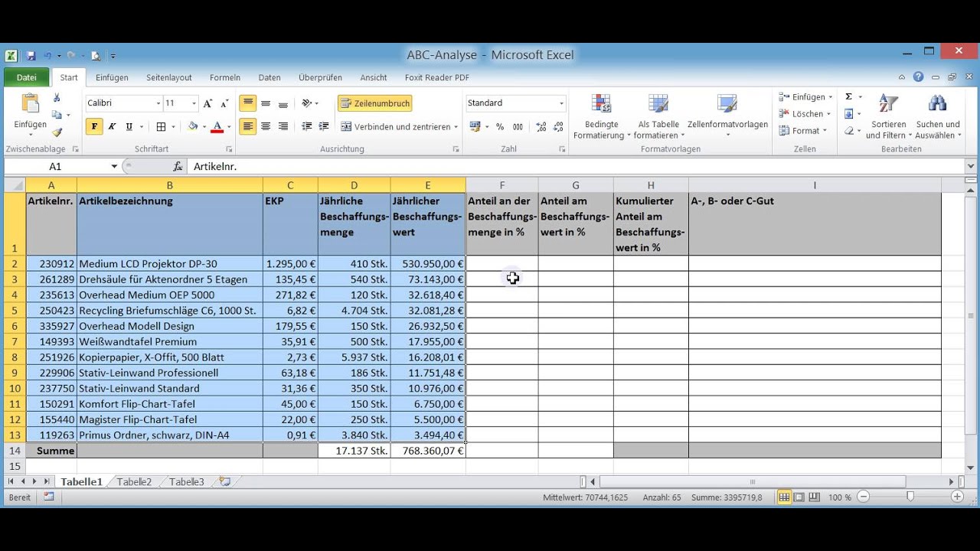
Task: Click the Cut scissors icon
Action: [57, 98]
